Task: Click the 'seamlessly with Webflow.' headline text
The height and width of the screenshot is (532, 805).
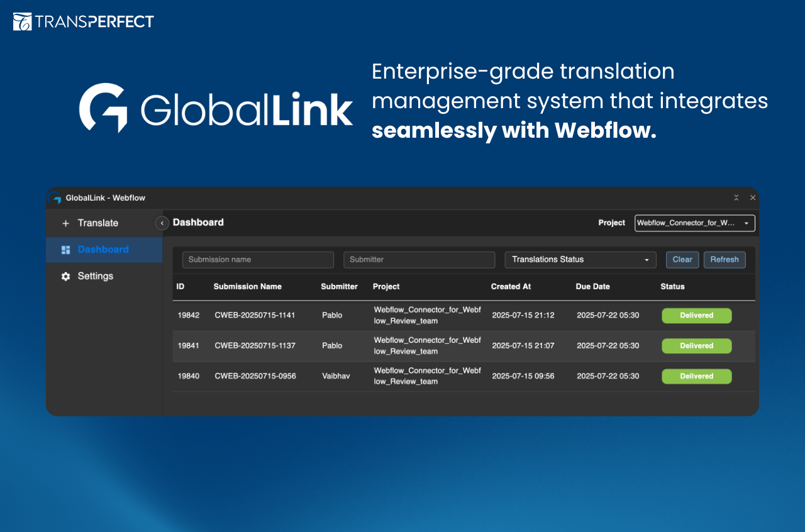Action: (x=514, y=130)
